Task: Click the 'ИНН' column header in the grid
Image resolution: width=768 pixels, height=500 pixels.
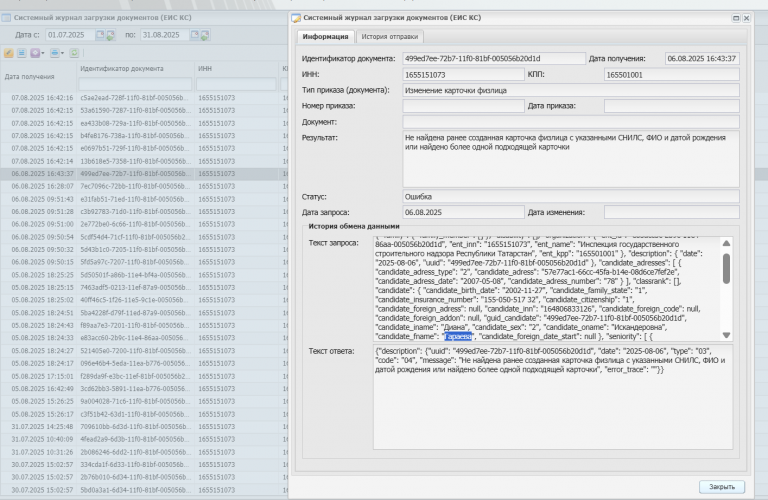Action: pos(205,69)
